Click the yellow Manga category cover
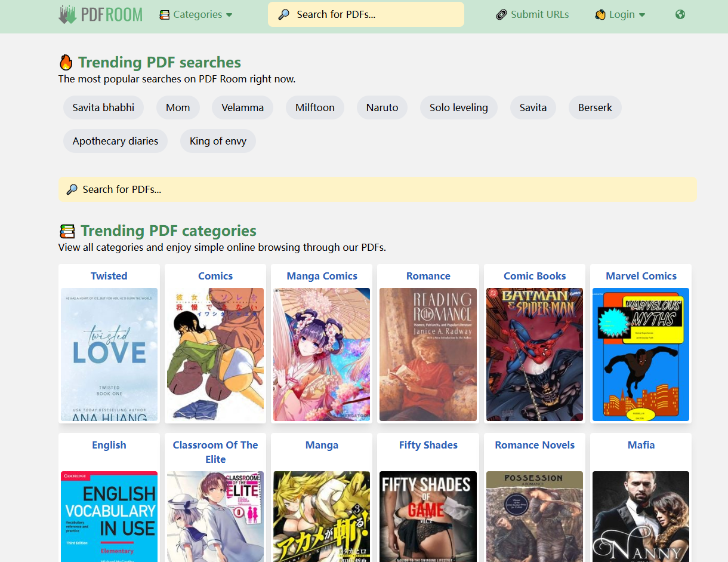 click(x=322, y=517)
